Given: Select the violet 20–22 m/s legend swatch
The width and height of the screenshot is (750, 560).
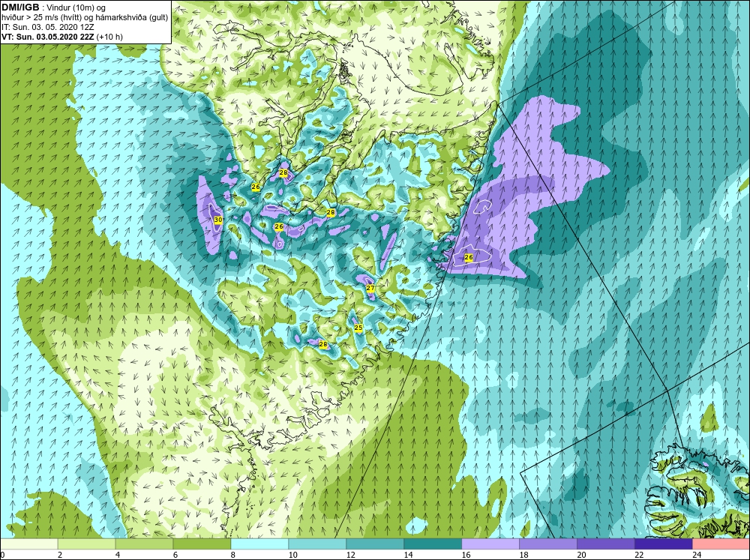Looking at the screenshot, I should pyautogui.click(x=605, y=544).
